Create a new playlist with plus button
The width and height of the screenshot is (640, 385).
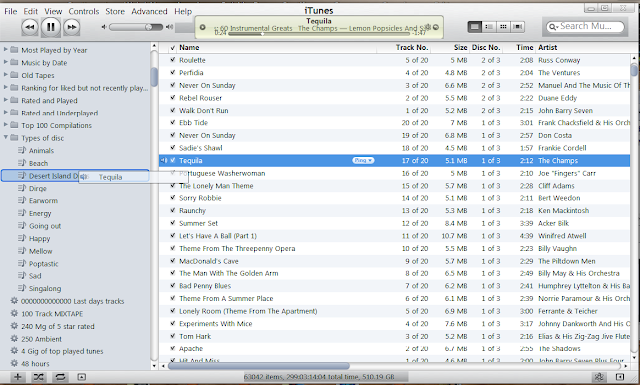click(18, 377)
